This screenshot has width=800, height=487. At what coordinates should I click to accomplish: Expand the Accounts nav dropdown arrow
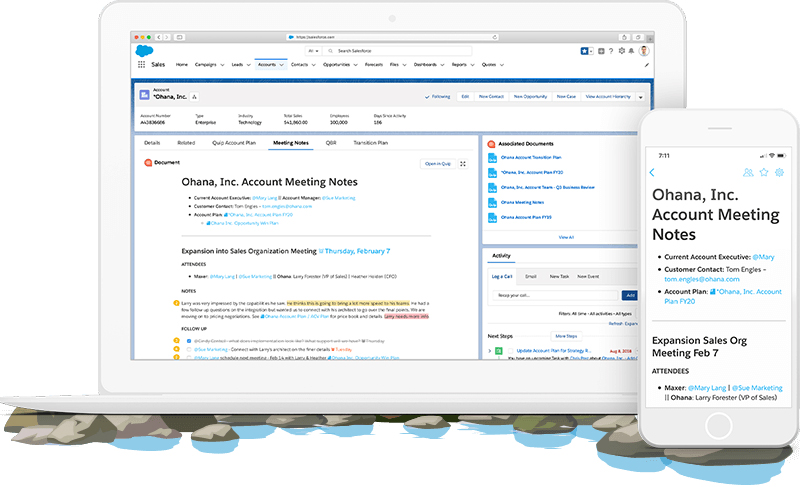click(281, 65)
